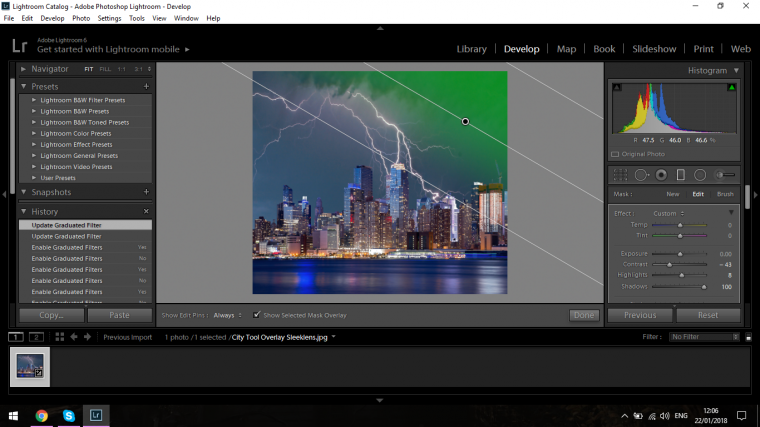
Task: Hide top panel with the up arrow
Action: (380, 29)
